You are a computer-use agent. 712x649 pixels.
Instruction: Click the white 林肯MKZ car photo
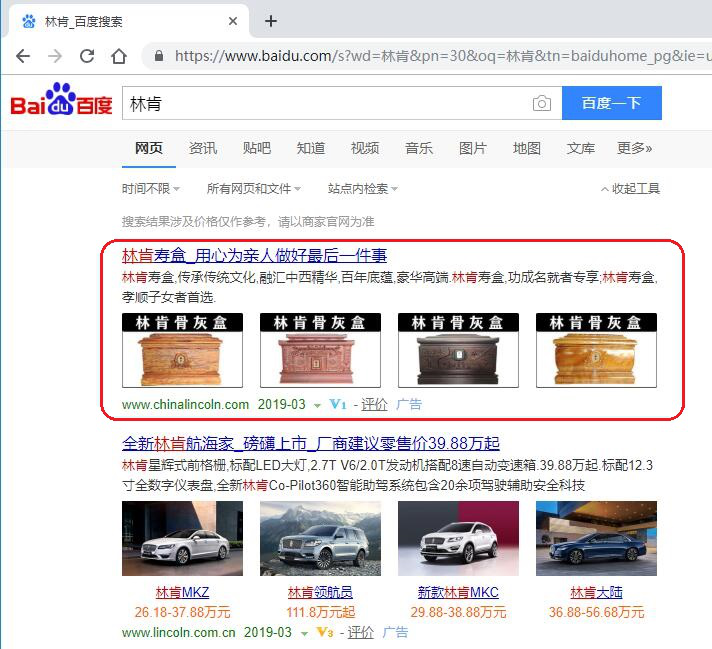pos(182,538)
